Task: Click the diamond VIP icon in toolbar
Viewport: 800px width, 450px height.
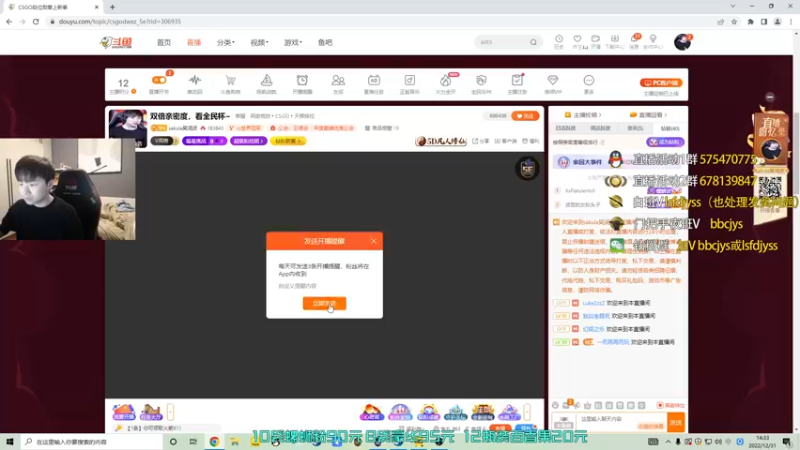Action: click(x=553, y=80)
